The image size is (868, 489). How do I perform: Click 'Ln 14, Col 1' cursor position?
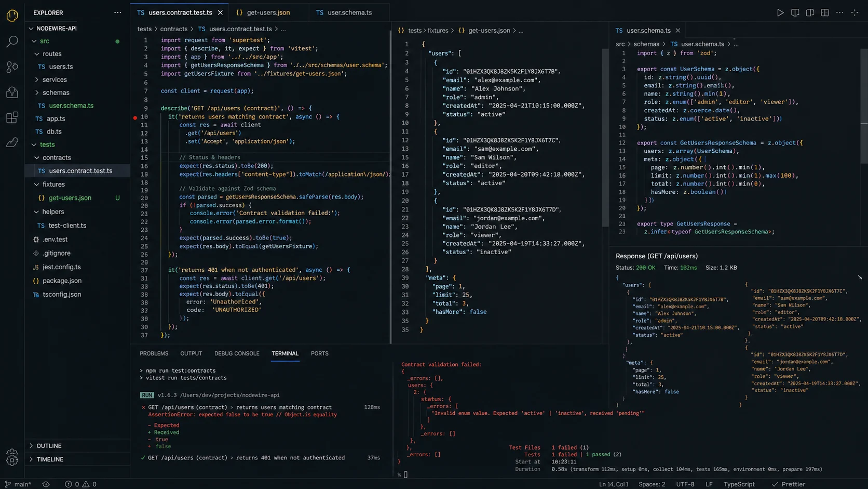[614, 484]
